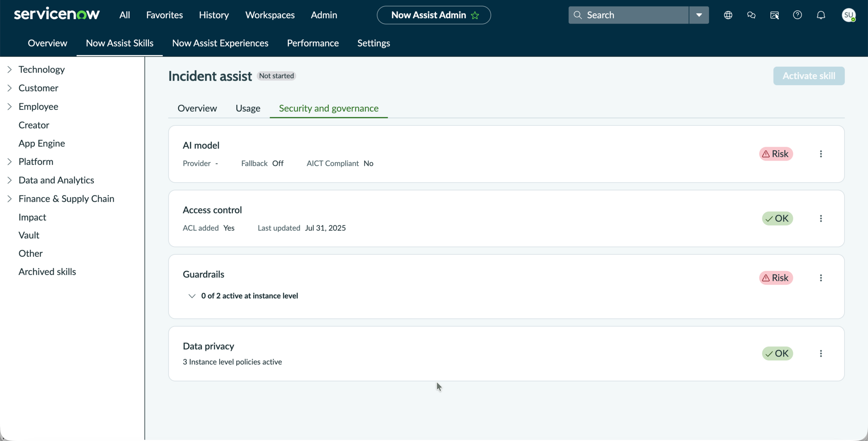Screen dimensions: 868x441
Task: Select Creator in the sidebar
Action: coord(34,125)
